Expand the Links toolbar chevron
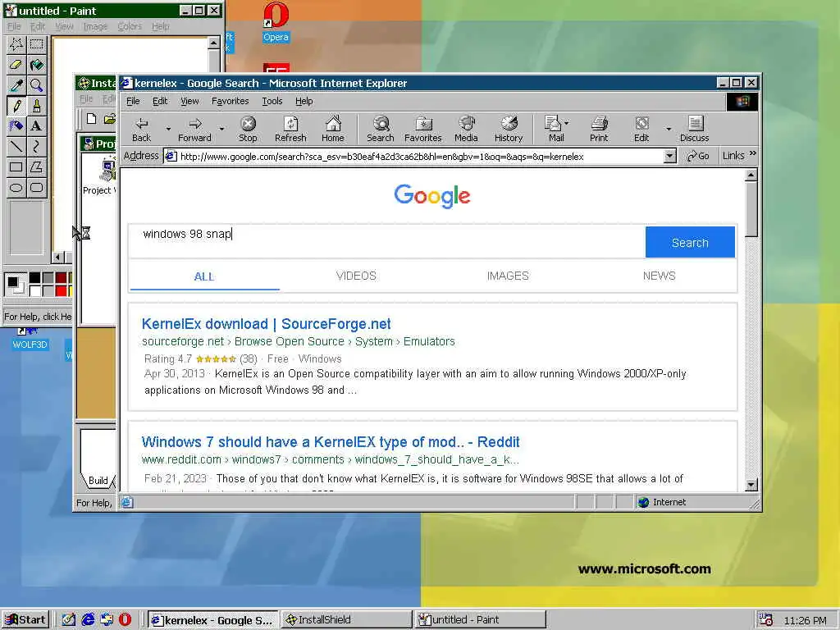This screenshot has width=840, height=630. (x=753, y=153)
